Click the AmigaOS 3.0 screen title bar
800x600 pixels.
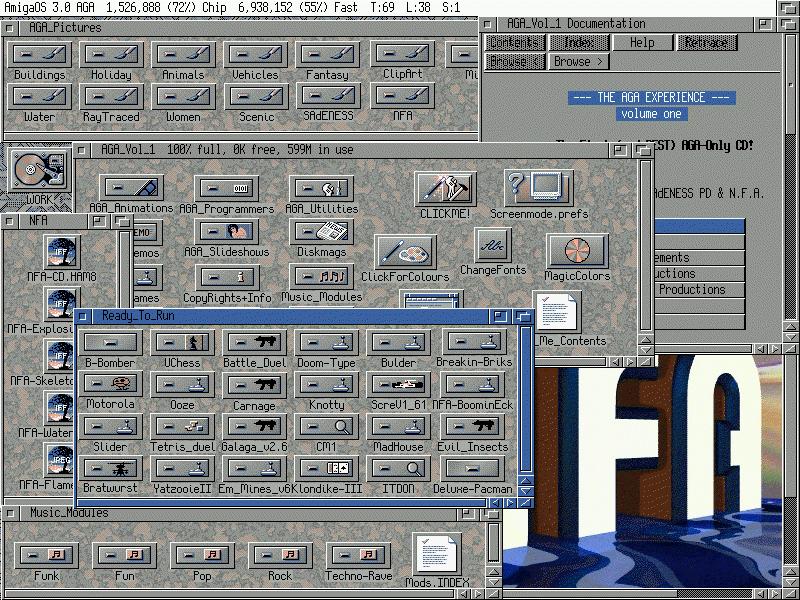pyautogui.click(x=388, y=8)
